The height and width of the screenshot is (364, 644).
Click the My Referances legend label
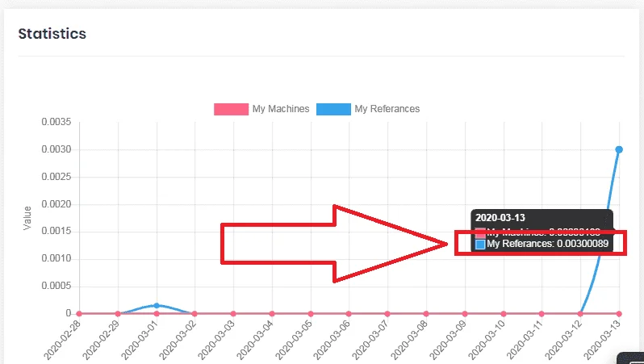tap(387, 109)
